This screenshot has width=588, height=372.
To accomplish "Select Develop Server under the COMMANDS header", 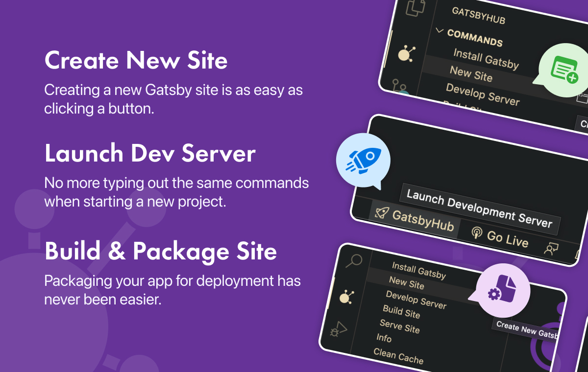I will (483, 94).
